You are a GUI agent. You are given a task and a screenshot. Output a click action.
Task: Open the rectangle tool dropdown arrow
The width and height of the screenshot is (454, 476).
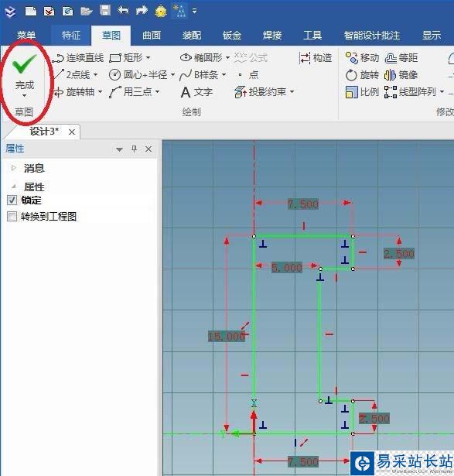click(148, 57)
